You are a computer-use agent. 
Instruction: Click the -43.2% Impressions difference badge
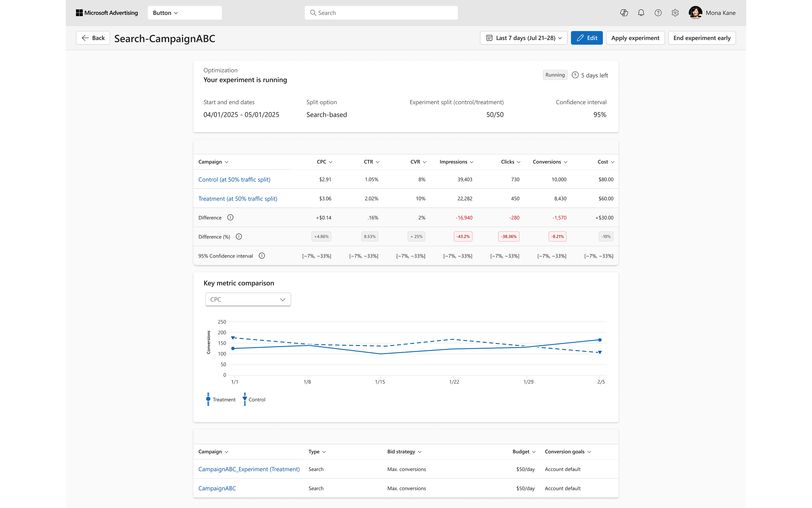click(463, 236)
